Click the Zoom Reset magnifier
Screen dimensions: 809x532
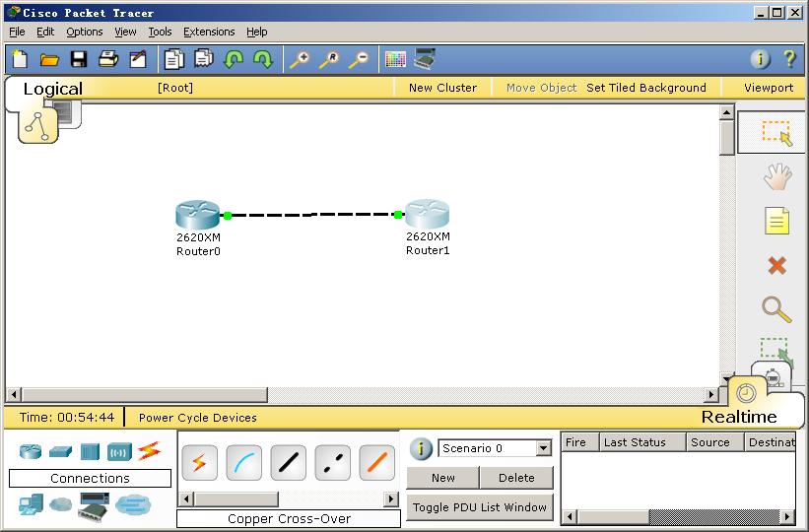pos(329,60)
